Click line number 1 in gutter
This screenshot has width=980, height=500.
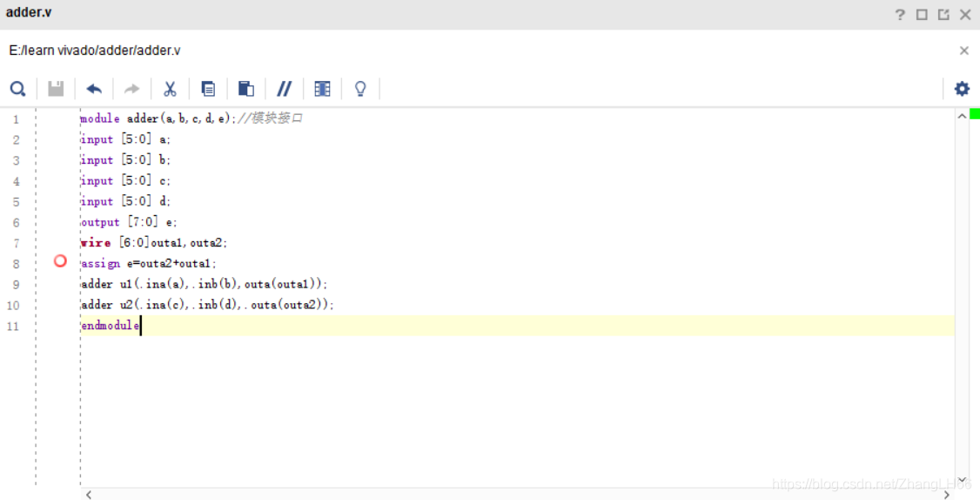coord(16,118)
